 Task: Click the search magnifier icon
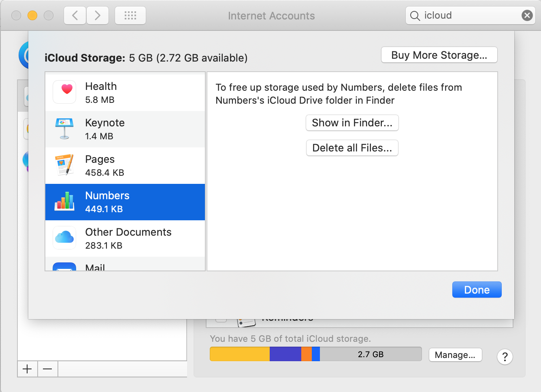(x=415, y=16)
